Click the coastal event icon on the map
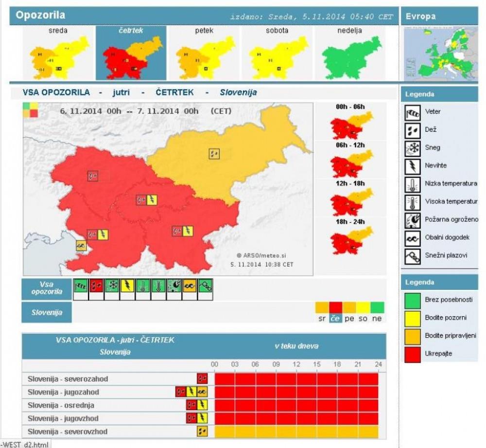 click(x=81, y=246)
